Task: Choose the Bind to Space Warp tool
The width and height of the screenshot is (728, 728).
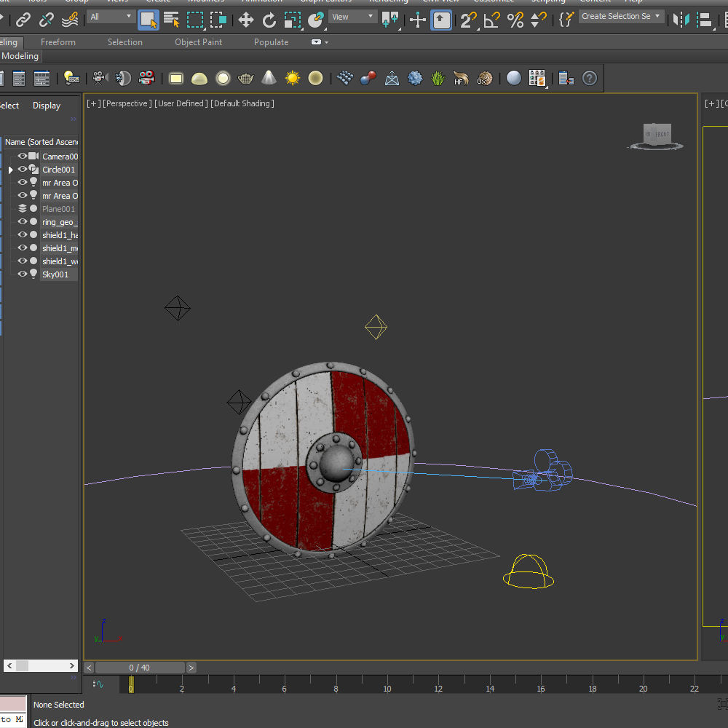Action: [x=70, y=20]
